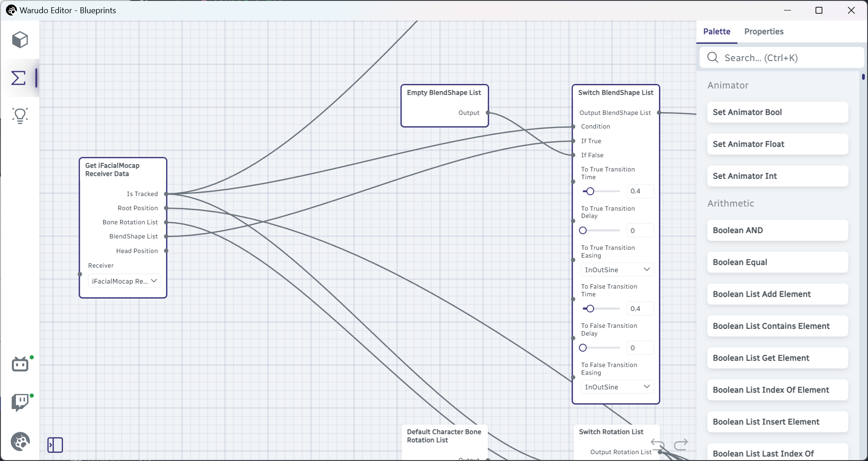
Task: Select the Switch Rotation List node title
Action: (x=611, y=432)
